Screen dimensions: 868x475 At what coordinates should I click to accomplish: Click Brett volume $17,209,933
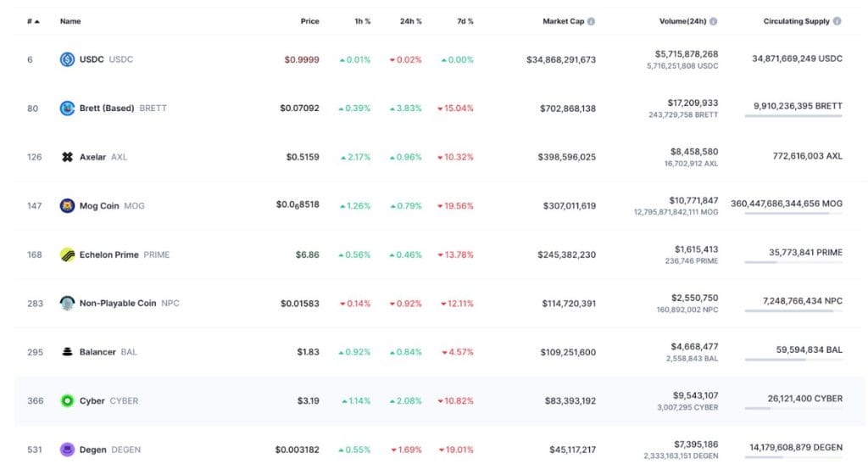tap(693, 103)
